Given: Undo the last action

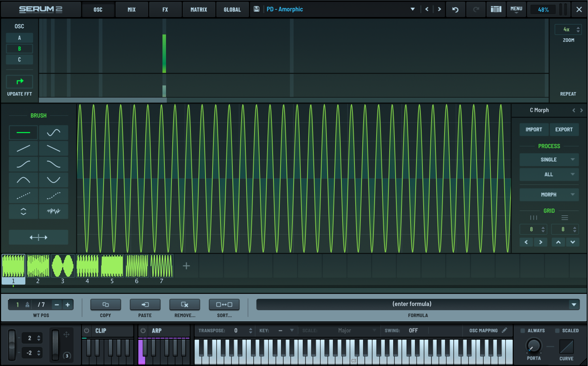Looking at the screenshot, I should pyautogui.click(x=455, y=9).
